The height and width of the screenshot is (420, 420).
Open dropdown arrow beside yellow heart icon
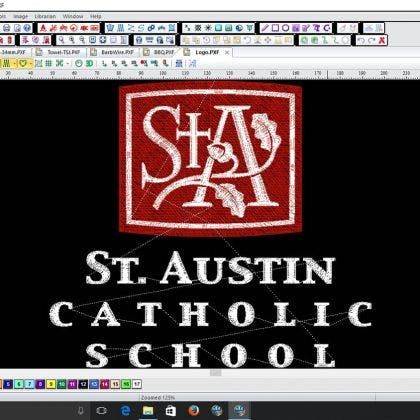click(31, 63)
